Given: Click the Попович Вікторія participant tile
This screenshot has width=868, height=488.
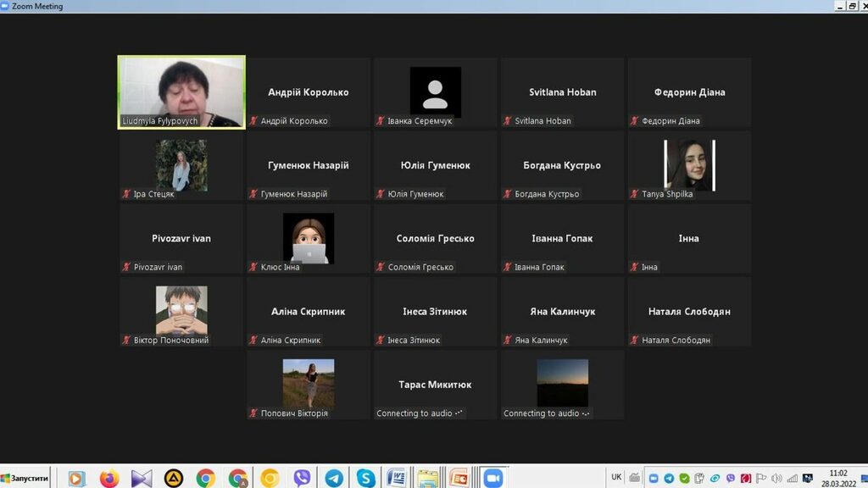Looking at the screenshot, I should pyautogui.click(x=309, y=384).
